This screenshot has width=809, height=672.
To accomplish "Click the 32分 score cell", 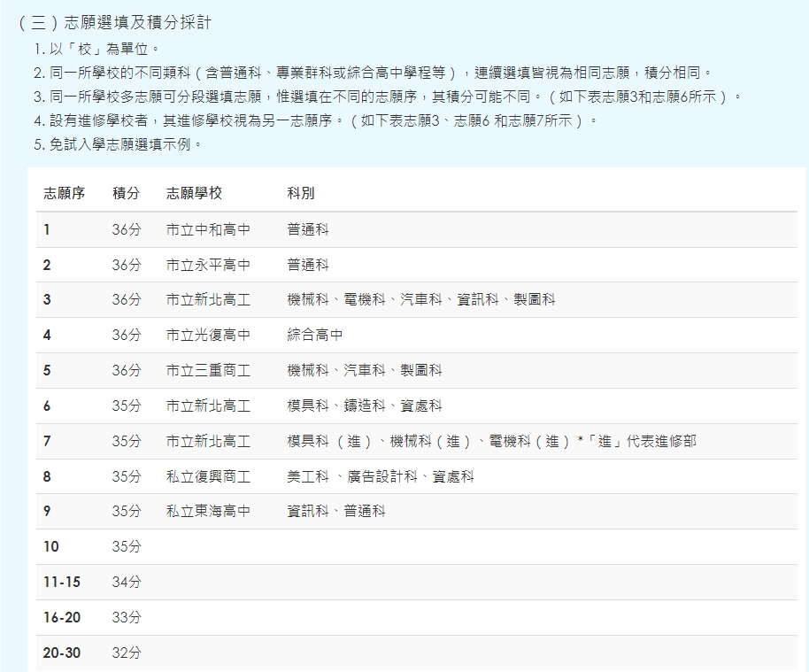I will (127, 653).
